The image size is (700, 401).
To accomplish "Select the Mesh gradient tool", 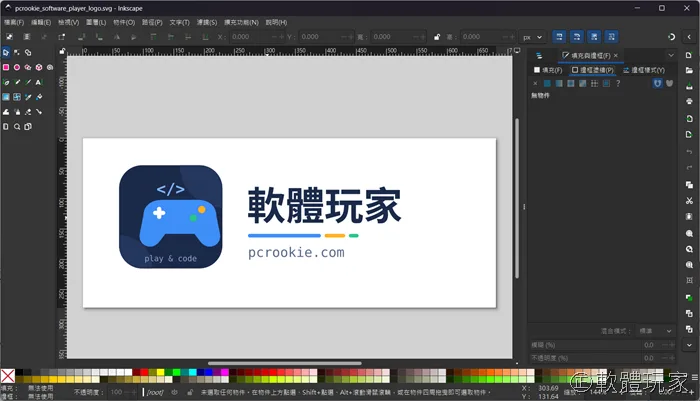I will tap(17, 97).
